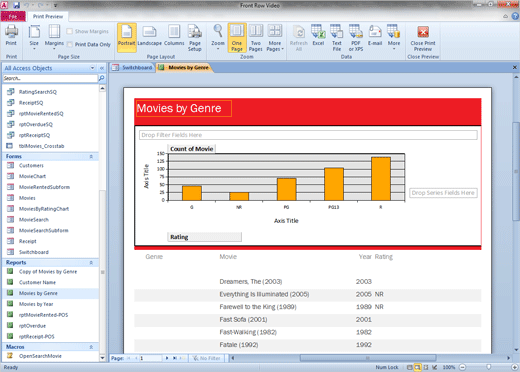Send the report via E-mail
The height and width of the screenshot is (372, 520).
click(x=375, y=35)
